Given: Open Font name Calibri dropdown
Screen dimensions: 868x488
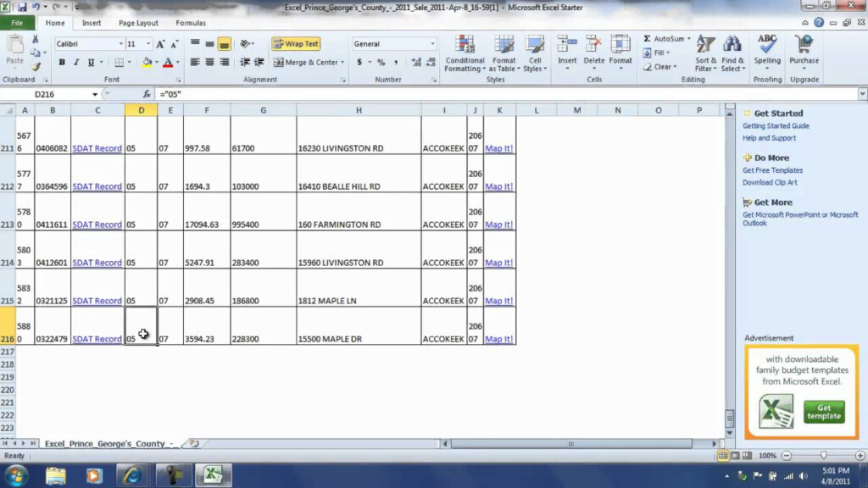Looking at the screenshot, I should (x=120, y=44).
